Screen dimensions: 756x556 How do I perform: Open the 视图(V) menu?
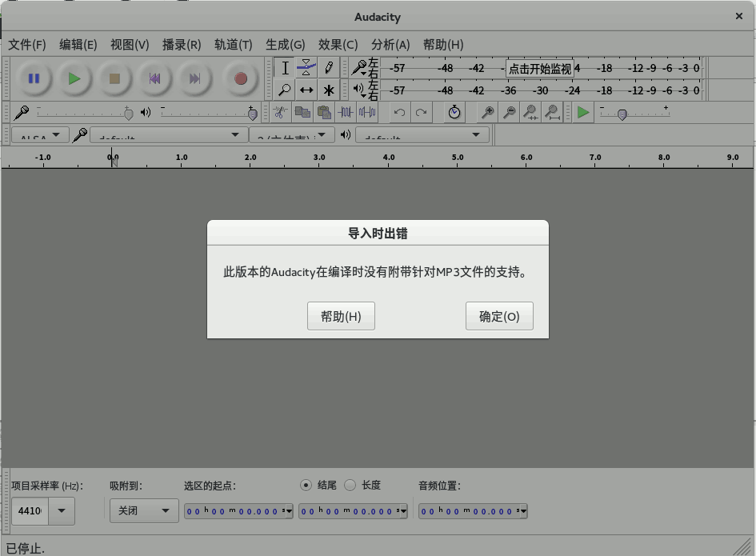(130, 45)
